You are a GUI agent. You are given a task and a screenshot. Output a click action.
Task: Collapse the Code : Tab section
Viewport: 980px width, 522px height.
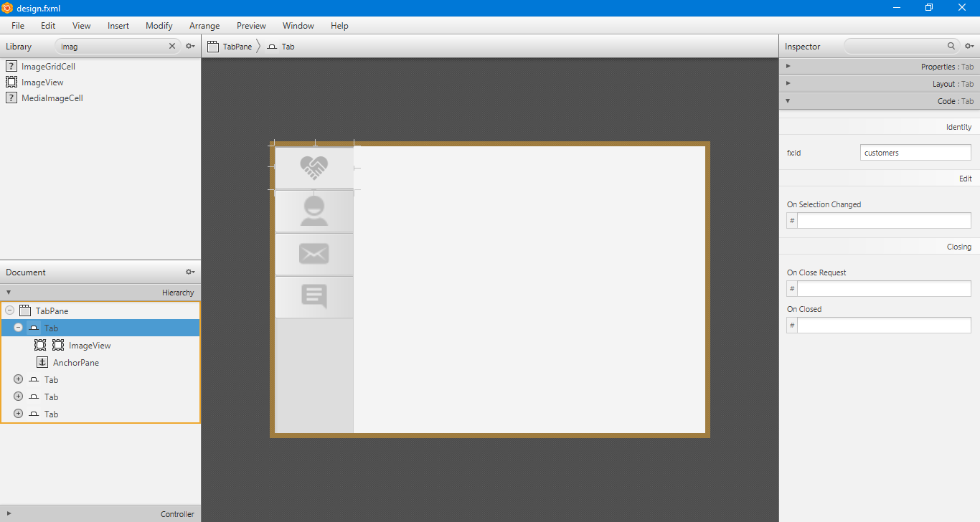787,100
